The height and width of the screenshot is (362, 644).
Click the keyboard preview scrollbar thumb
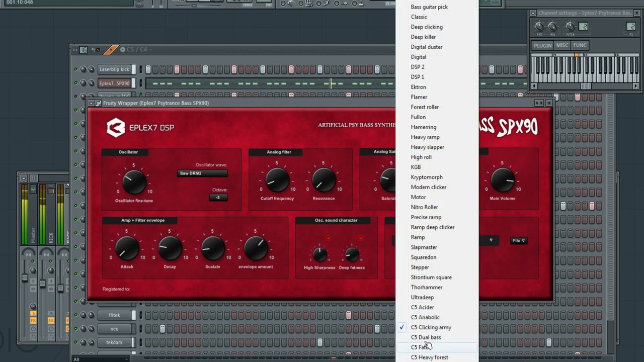(586, 86)
